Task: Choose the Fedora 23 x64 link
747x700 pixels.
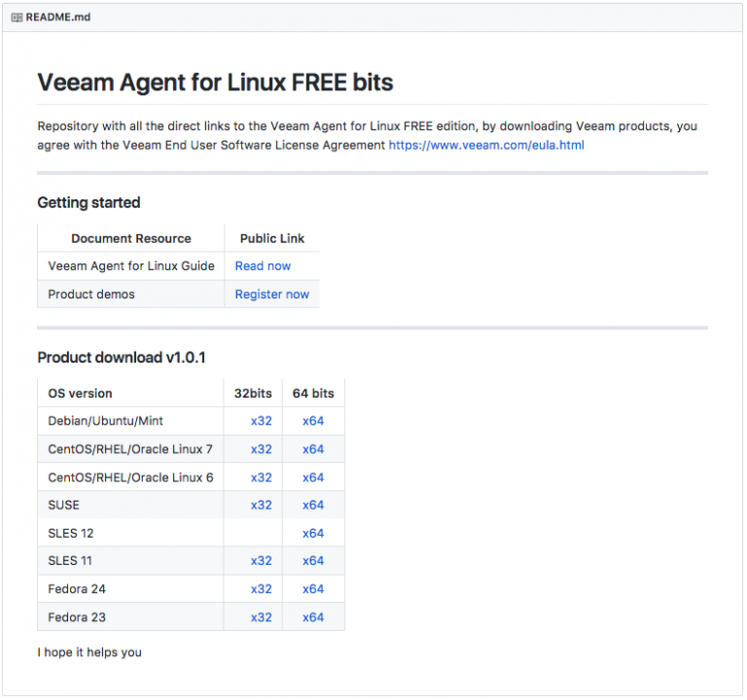Action: click(313, 617)
